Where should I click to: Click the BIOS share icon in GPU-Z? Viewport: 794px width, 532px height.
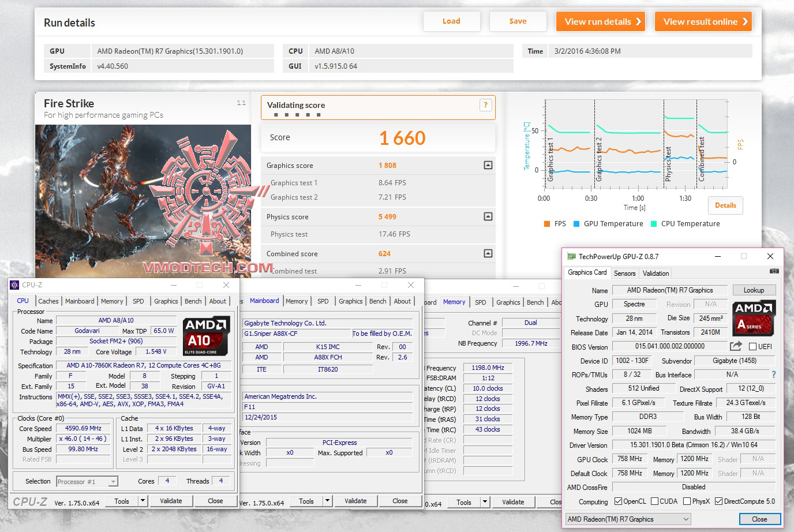coord(736,346)
